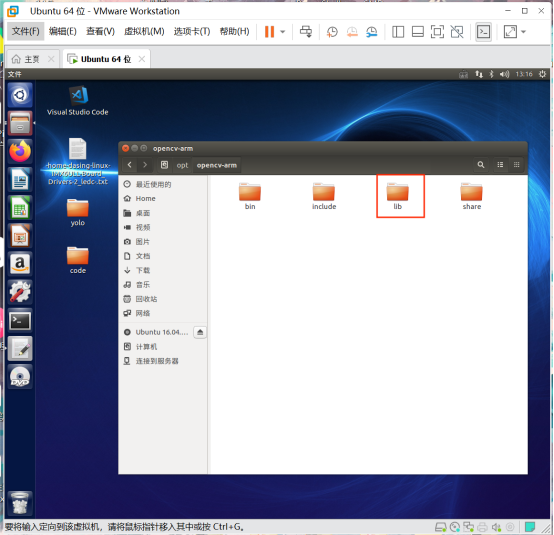Switch file manager to list view

pos(500,165)
